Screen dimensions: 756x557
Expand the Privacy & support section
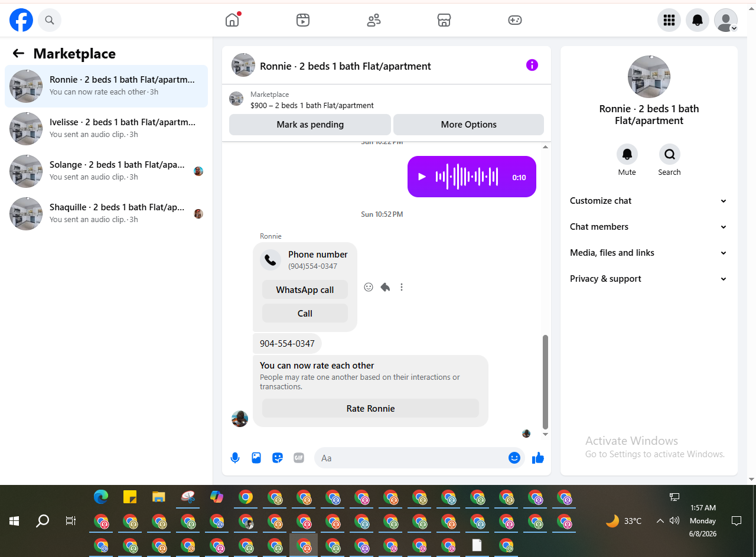pyautogui.click(x=649, y=279)
